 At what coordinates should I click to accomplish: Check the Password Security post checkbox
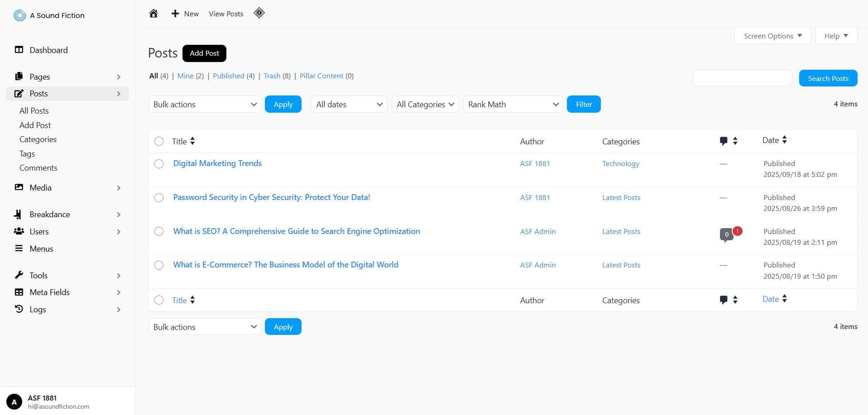[159, 198]
